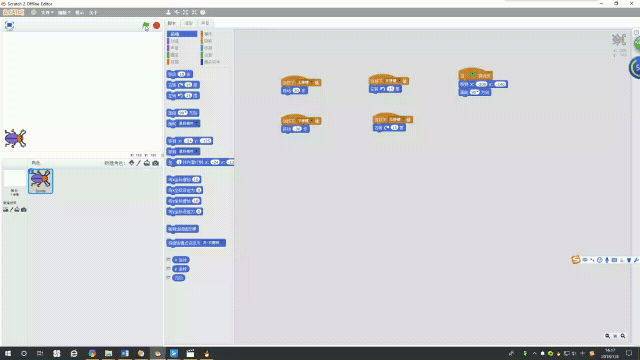640x360 pixels.
Task: Toggle stage full screen mode icon
Action: click(x=9, y=25)
